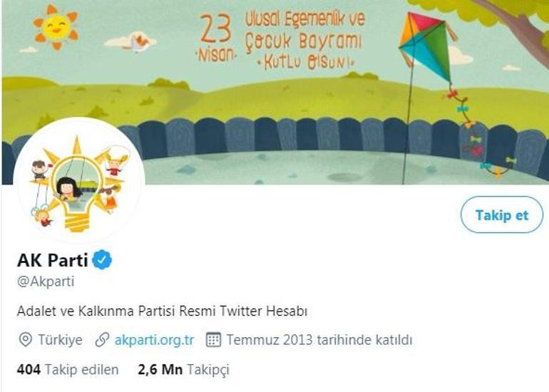Click the 23 Nisan banner title text
Image resolution: width=549 pixels, height=392 pixels.
coord(280,41)
